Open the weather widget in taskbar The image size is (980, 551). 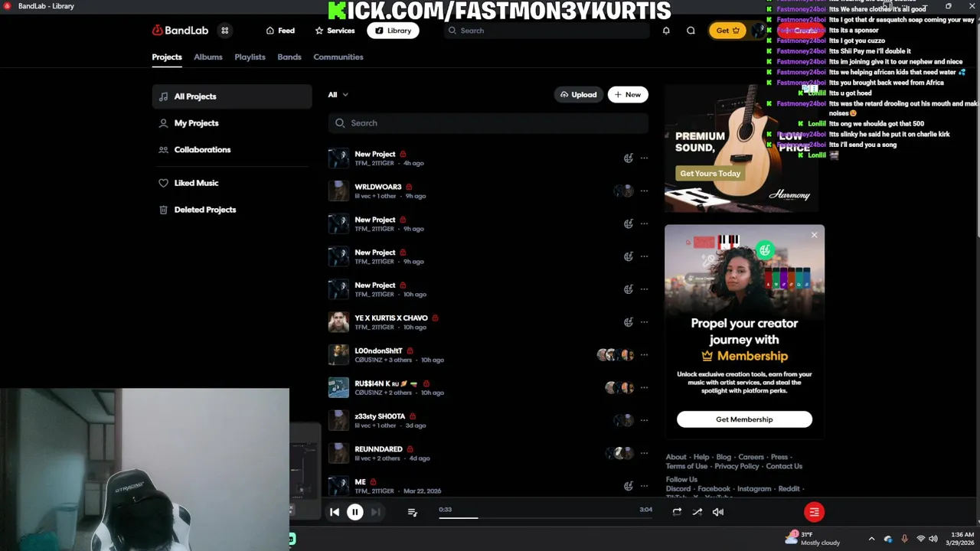tap(812, 539)
